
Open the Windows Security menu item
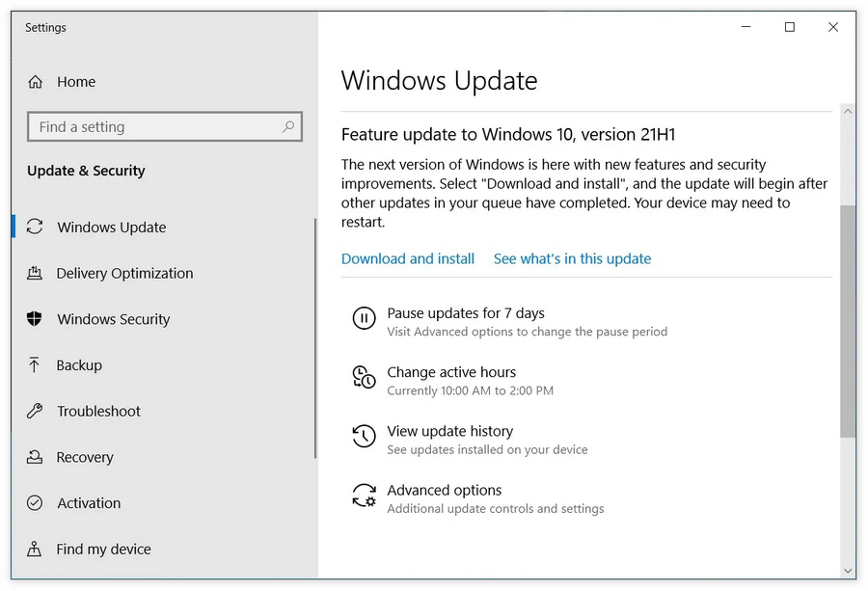tap(113, 319)
